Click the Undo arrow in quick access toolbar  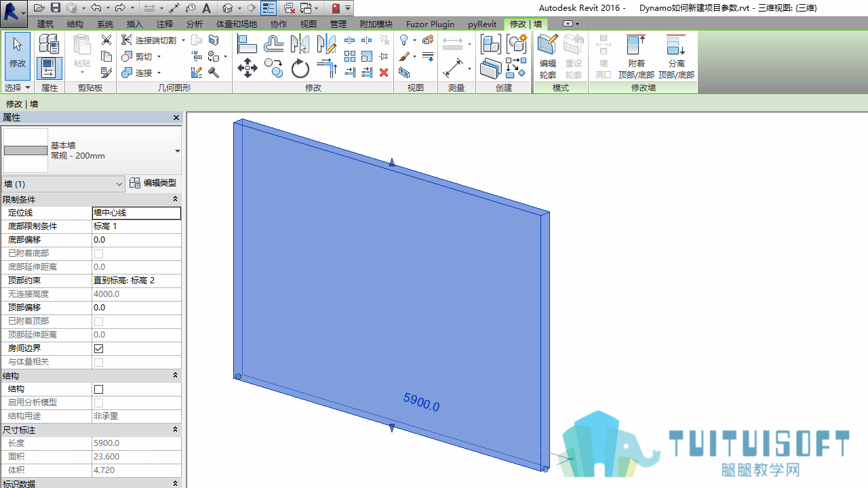(x=95, y=8)
